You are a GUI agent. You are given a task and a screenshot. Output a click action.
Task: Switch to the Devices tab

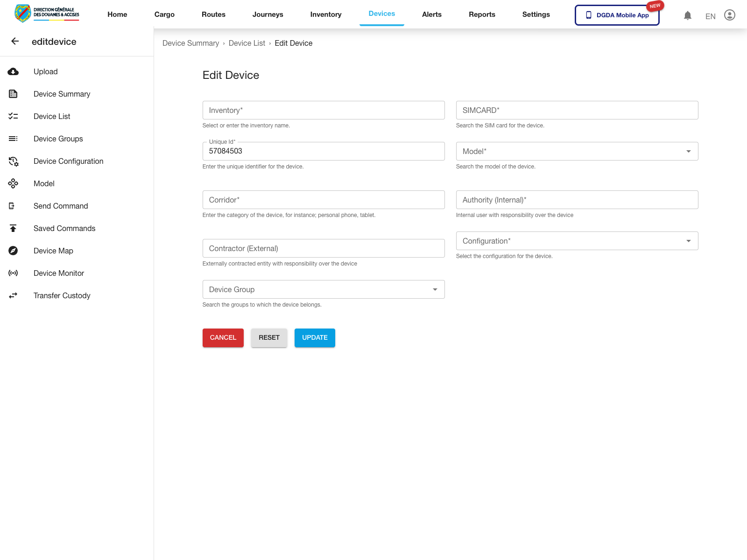click(381, 14)
